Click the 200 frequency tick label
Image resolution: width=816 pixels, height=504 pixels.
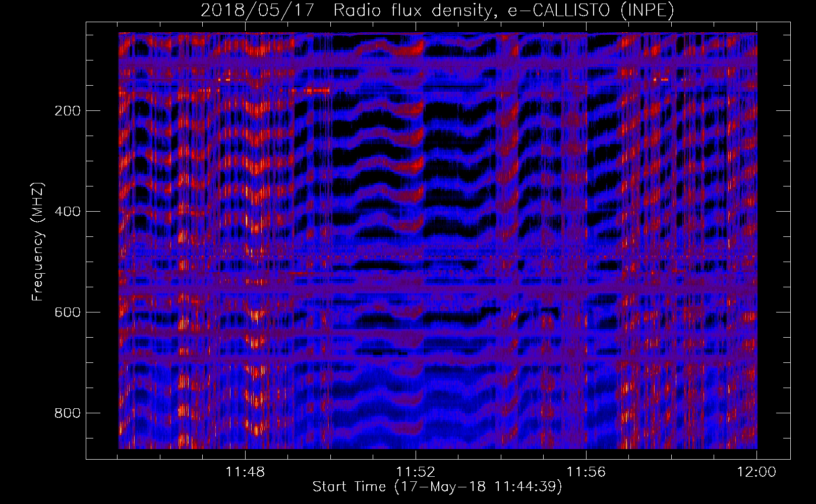point(68,111)
